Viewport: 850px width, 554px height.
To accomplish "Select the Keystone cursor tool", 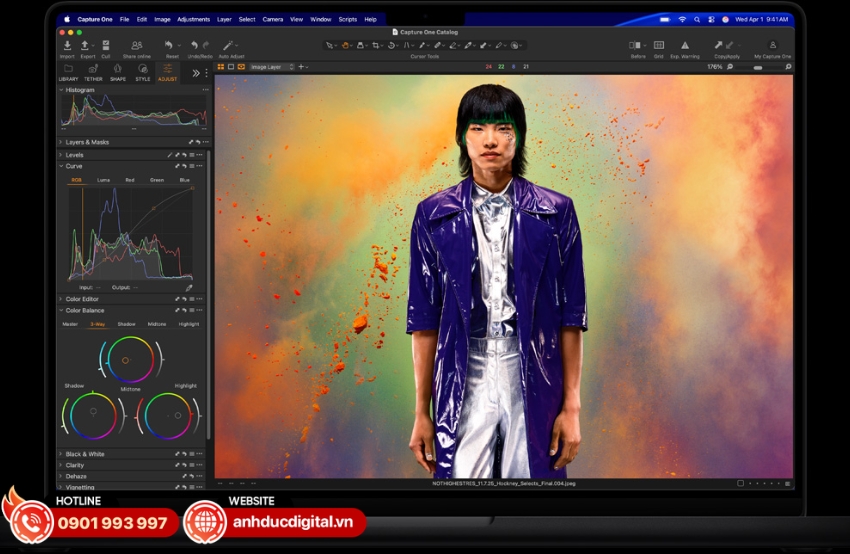I will [x=406, y=46].
